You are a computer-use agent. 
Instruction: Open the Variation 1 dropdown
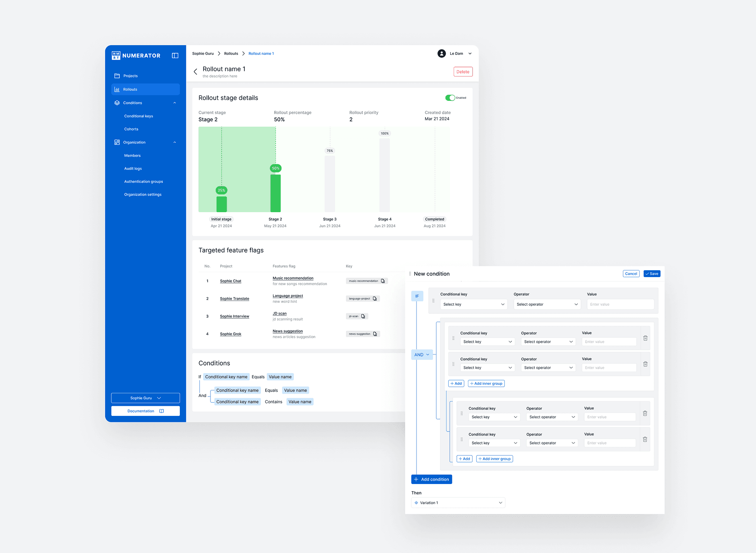458,503
